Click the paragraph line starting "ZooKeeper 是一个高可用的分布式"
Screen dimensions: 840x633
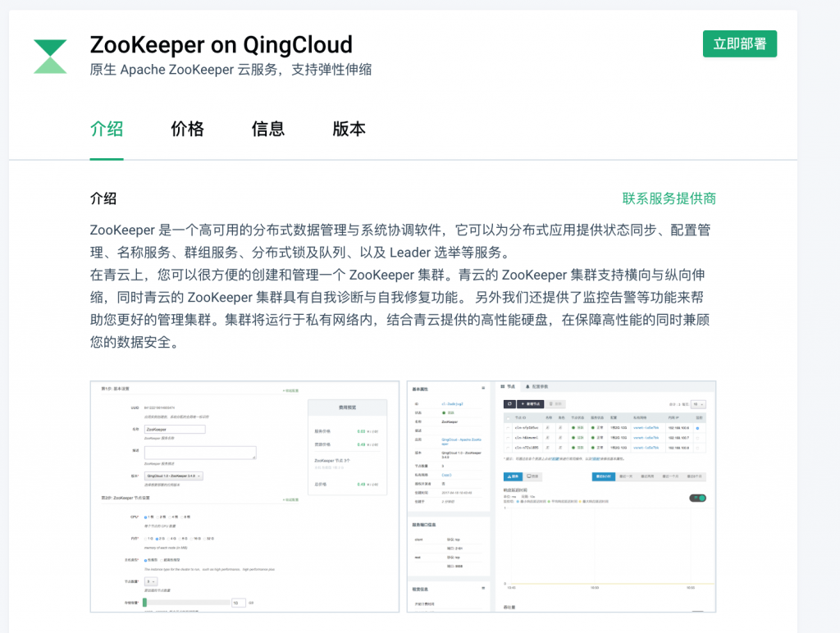tap(400, 230)
